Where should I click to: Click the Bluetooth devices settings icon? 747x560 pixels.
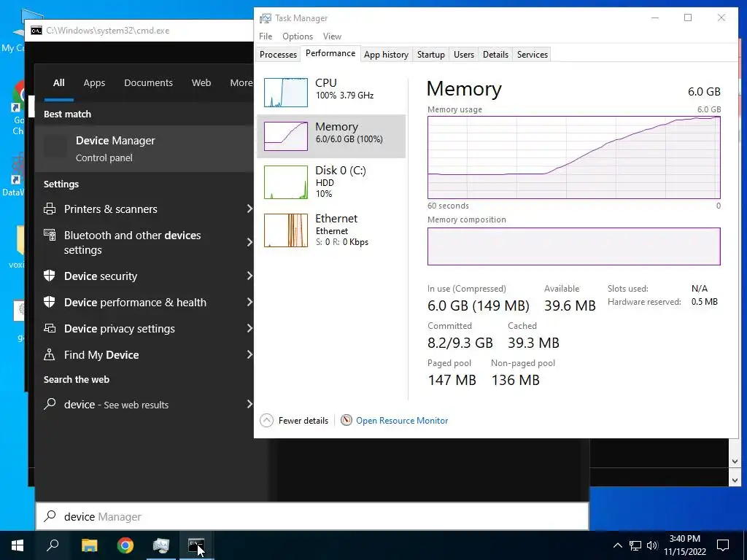point(50,235)
